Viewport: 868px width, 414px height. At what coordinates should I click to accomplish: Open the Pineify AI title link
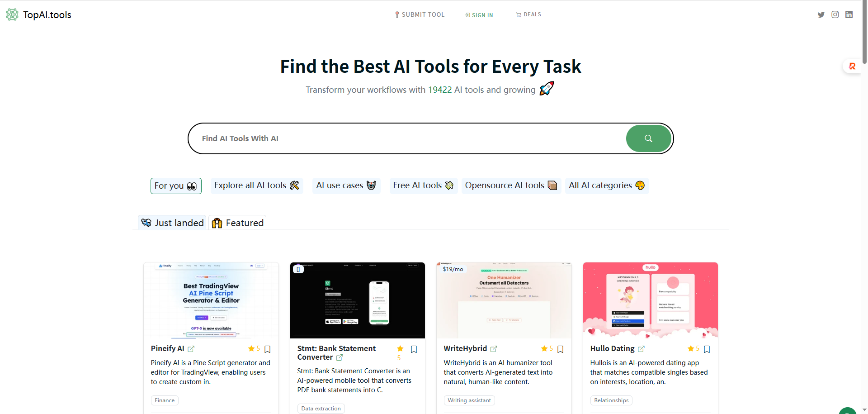click(x=167, y=348)
